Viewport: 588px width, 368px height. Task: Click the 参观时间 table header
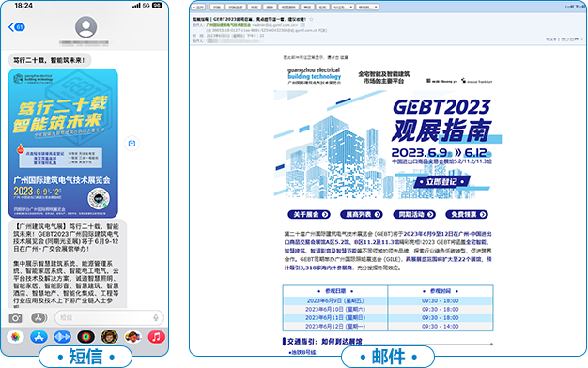coord(441,291)
